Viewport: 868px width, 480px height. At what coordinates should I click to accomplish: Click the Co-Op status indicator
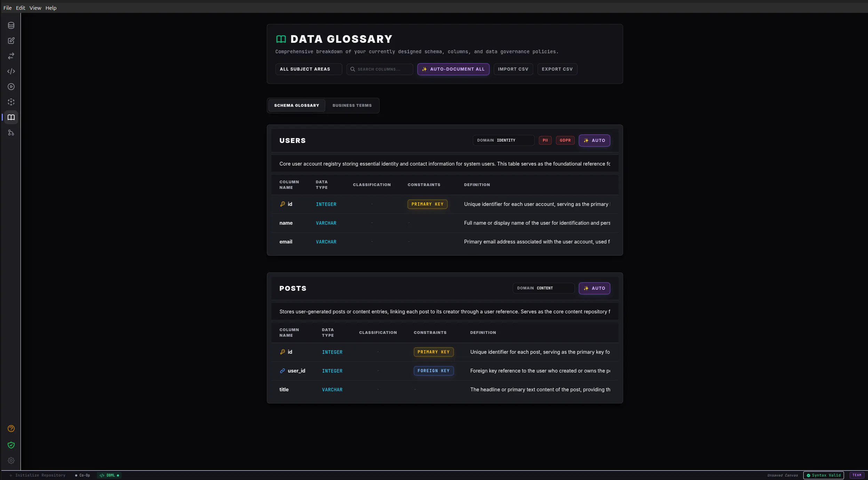coord(82,475)
